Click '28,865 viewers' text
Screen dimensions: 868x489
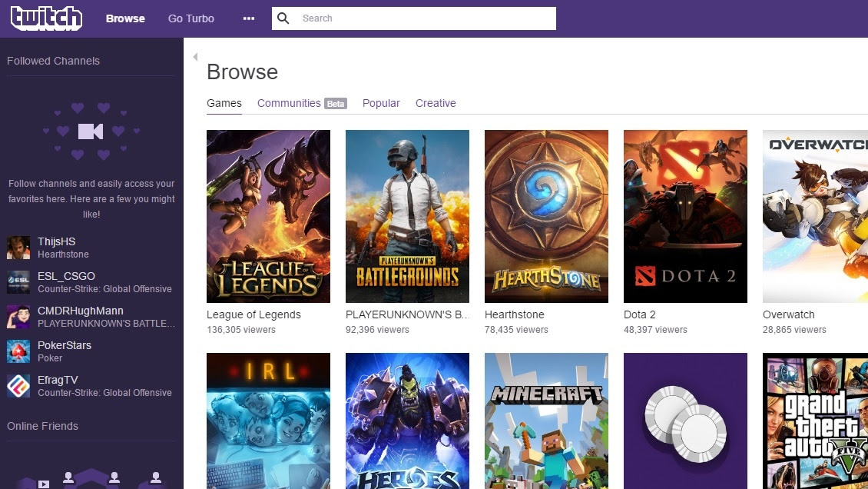(x=793, y=330)
